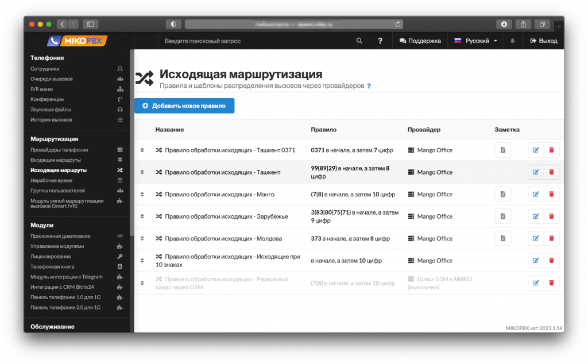
Task: Delete the Молдова outgoing rule
Action: [551, 238]
